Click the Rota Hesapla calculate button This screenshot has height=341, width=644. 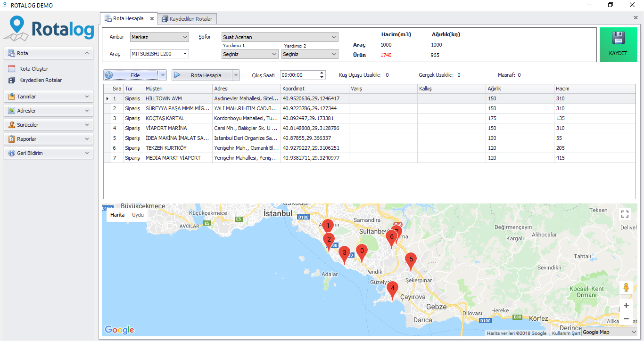pyautogui.click(x=202, y=75)
